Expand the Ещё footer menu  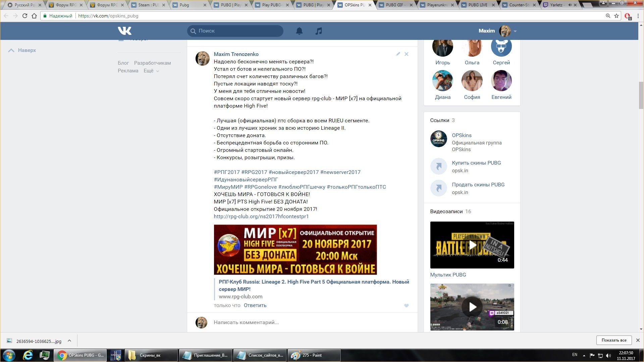coord(151,71)
